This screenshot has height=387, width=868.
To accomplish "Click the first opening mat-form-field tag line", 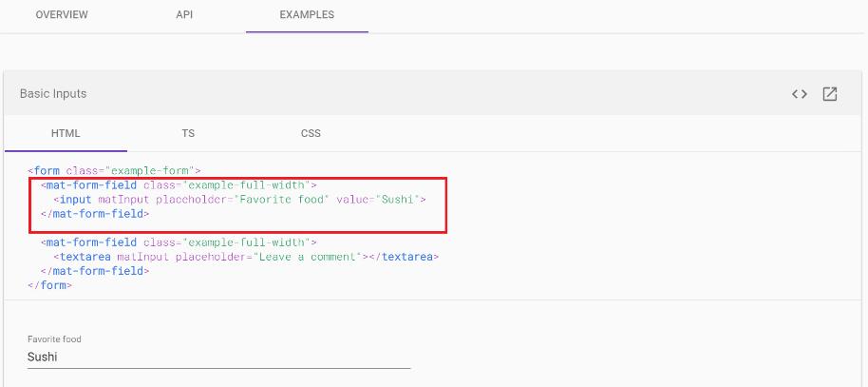I will coord(179,185).
